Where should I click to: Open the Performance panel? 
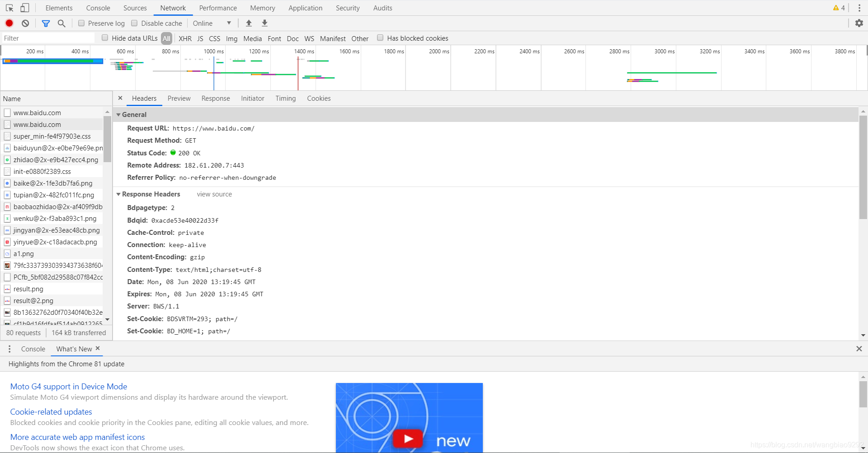[x=218, y=8]
